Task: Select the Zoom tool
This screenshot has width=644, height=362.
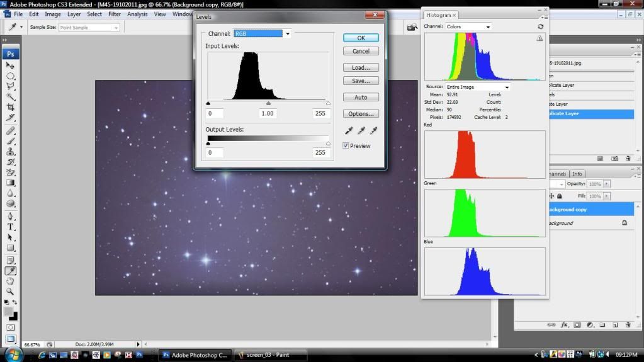Action: coord(10,291)
